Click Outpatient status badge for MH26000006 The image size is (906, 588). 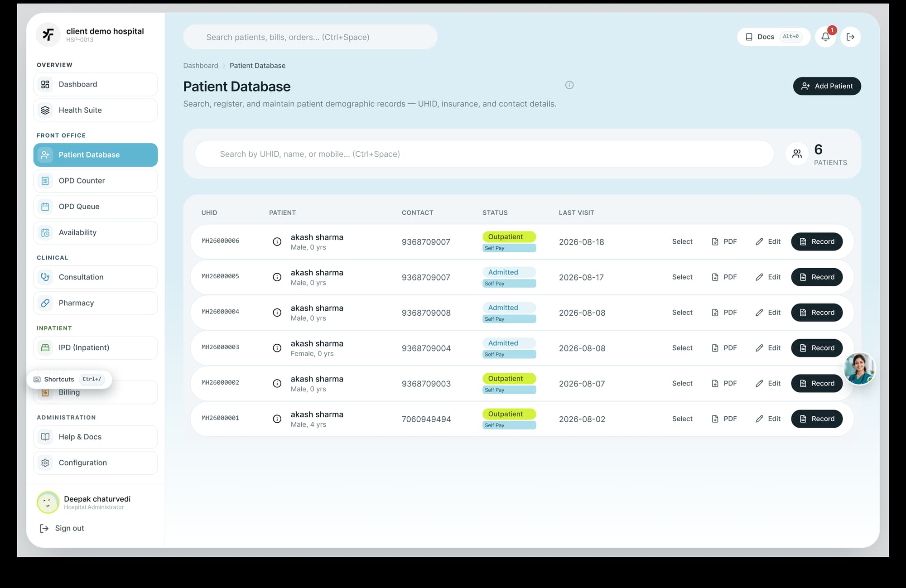point(509,237)
